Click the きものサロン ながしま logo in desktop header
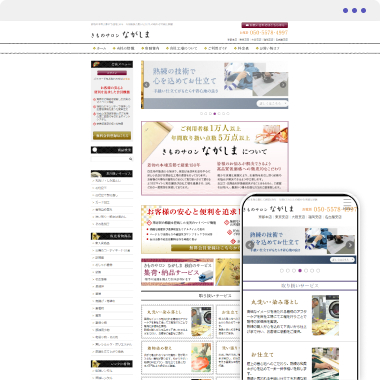This screenshot has width=380, height=380. 120,35
